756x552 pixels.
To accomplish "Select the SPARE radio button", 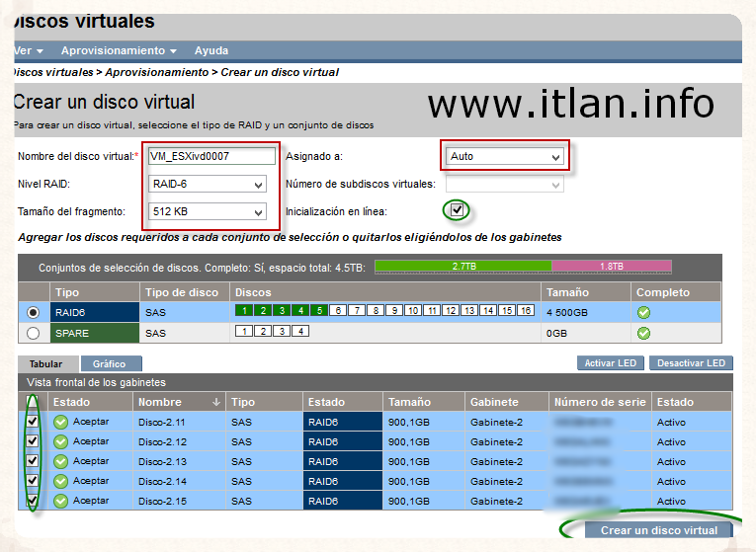I will click(x=34, y=333).
